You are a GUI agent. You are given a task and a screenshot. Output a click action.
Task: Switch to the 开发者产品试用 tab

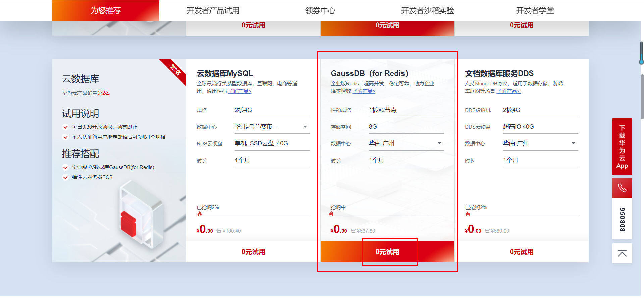point(213,11)
